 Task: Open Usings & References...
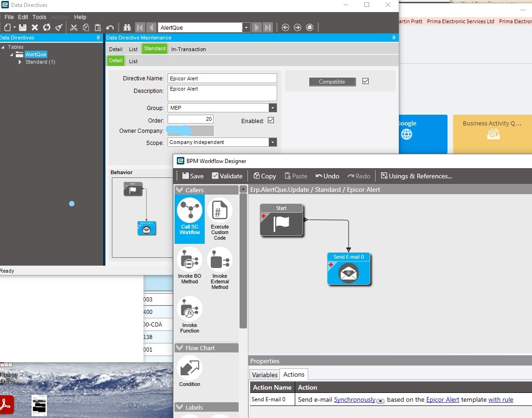pyautogui.click(x=416, y=176)
